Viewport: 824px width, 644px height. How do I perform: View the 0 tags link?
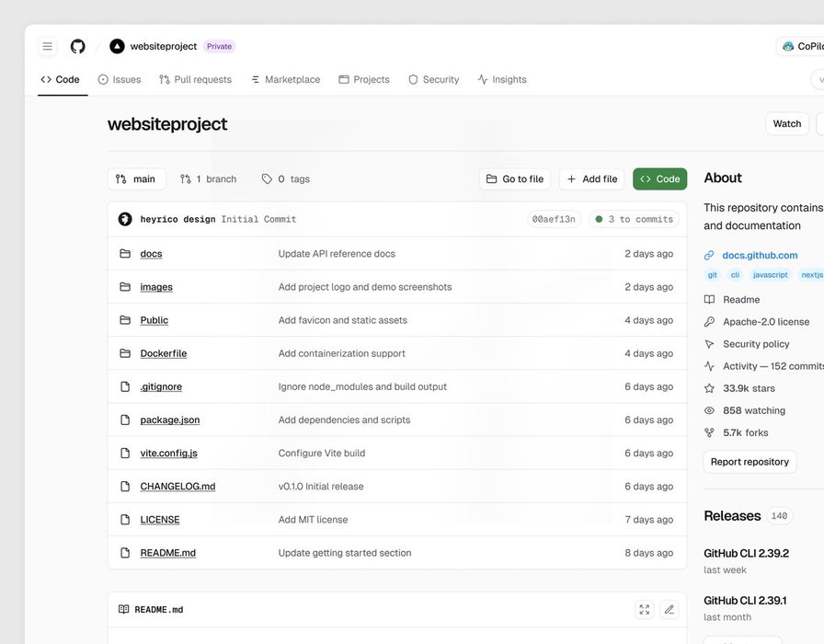[286, 178]
